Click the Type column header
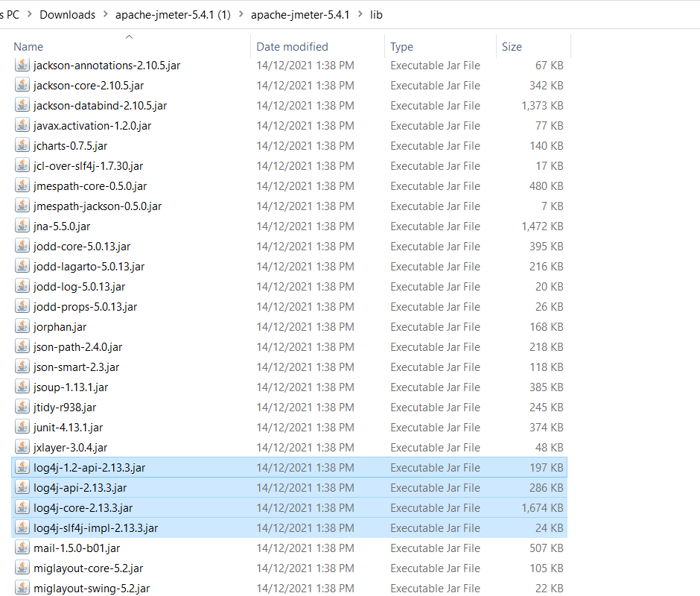 [x=401, y=46]
